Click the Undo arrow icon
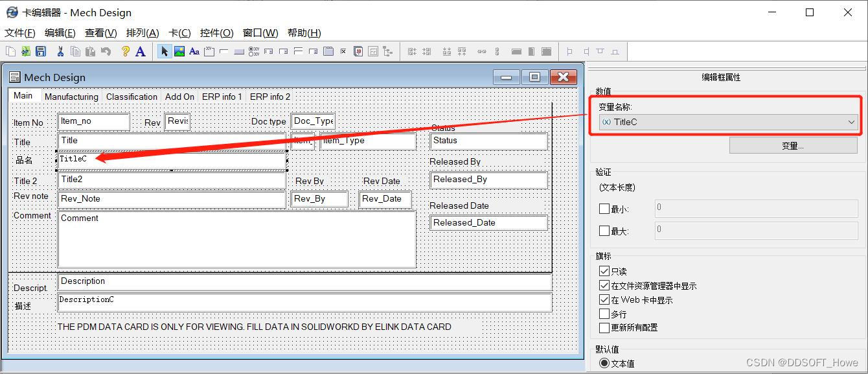The height and width of the screenshot is (374, 868). click(x=106, y=51)
